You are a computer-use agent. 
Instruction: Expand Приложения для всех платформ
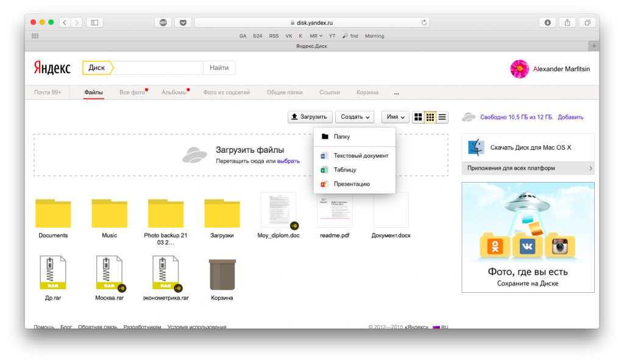tap(528, 168)
